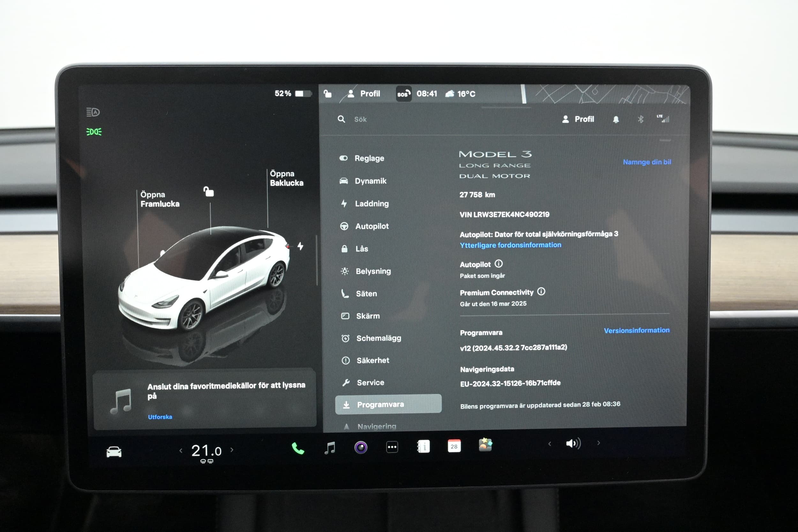
Task: Tap Öppna Framlucka to open frunk
Action: pyautogui.click(x=160, y=199)
